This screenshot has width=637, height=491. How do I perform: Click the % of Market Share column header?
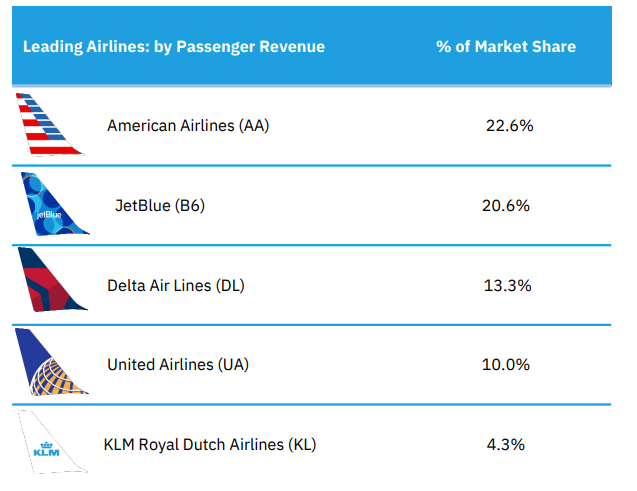506,47
